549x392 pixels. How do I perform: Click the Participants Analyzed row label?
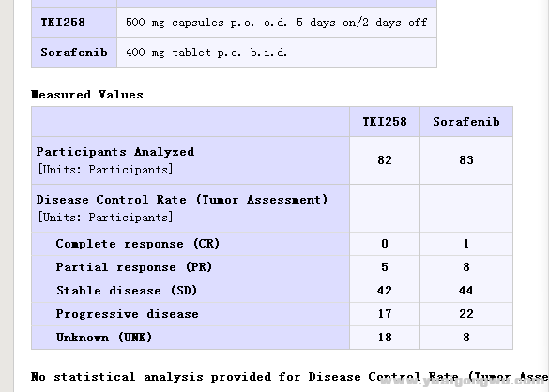115,152
